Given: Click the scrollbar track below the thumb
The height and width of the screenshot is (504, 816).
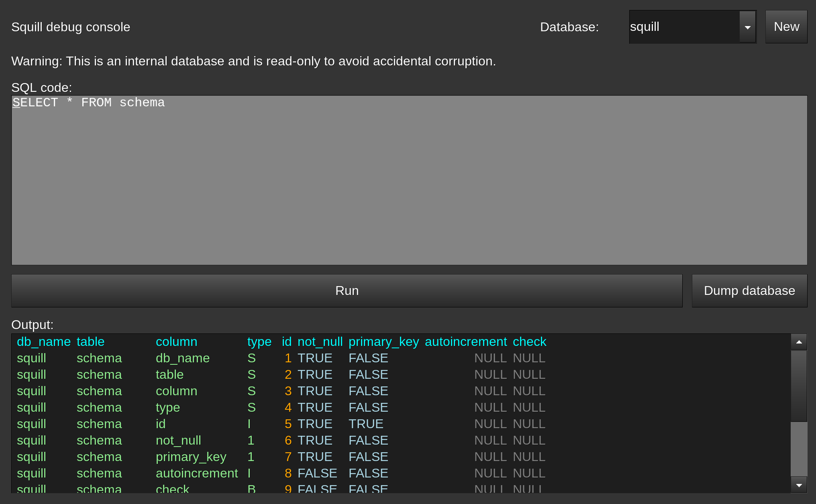Looking at the screenshot, I should click(799, 449).
